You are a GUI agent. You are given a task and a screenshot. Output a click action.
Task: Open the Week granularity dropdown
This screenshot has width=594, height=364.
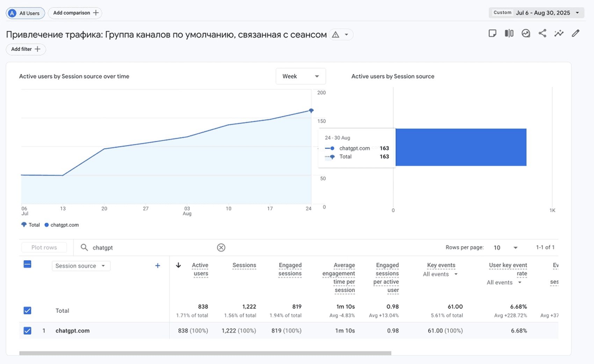pyautogui.click(x=300, y=76)
